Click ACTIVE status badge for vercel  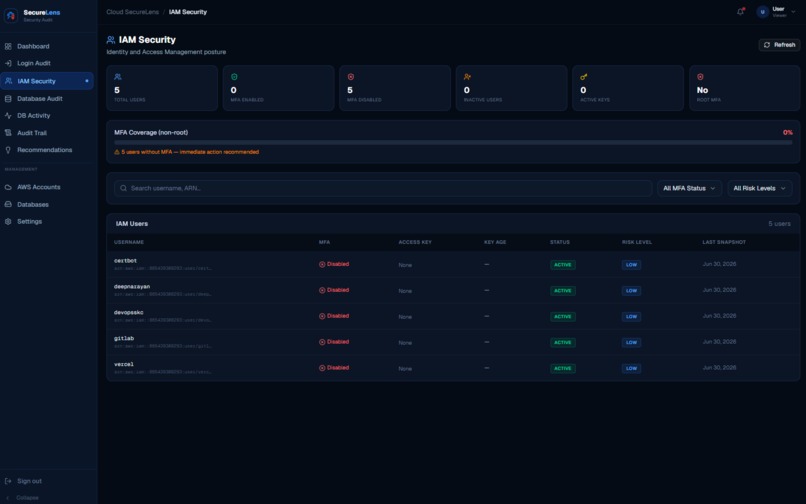[563, 369]
